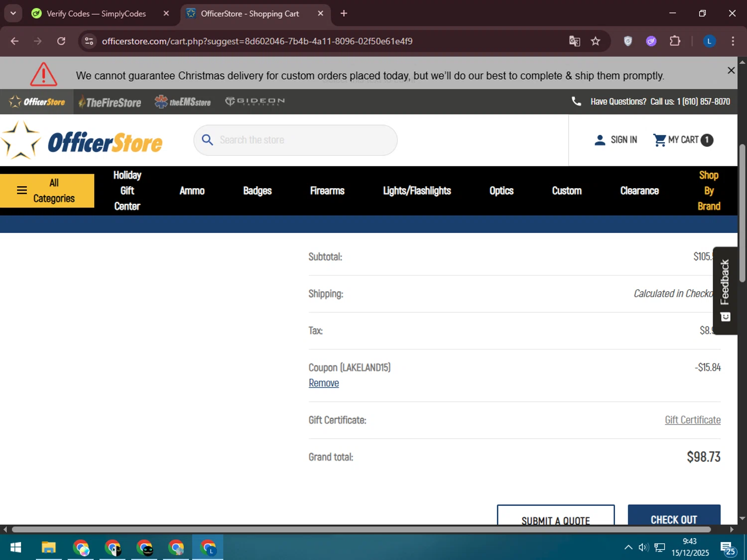Click the SUBMIT A QUOTE button
This screenshot has height=560, width=747.
(556, 515)
